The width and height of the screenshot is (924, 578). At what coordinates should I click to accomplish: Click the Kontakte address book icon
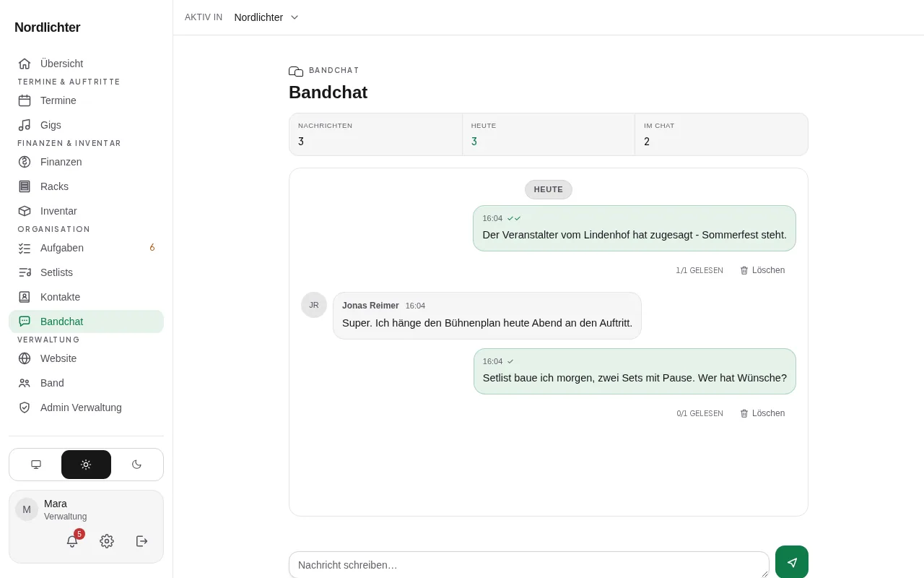point(25,297)
